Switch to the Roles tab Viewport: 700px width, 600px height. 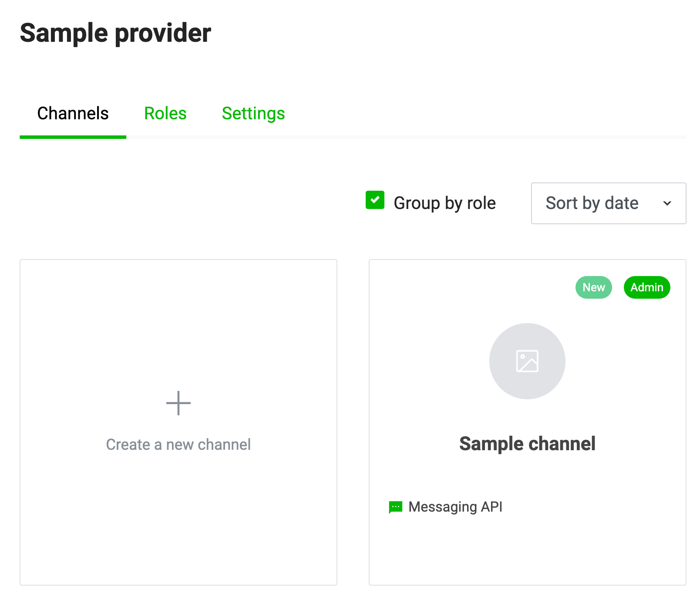pyautogui.click(x=165, y=114)
